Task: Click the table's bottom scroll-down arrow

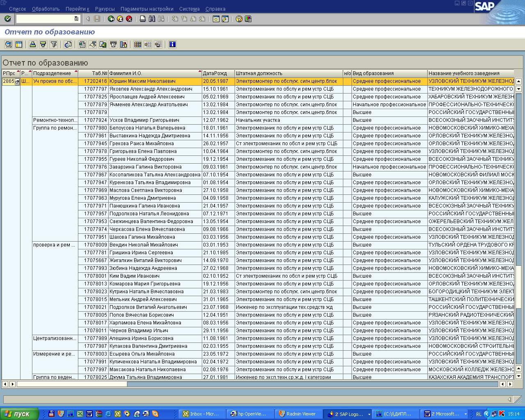Action: 518,376
